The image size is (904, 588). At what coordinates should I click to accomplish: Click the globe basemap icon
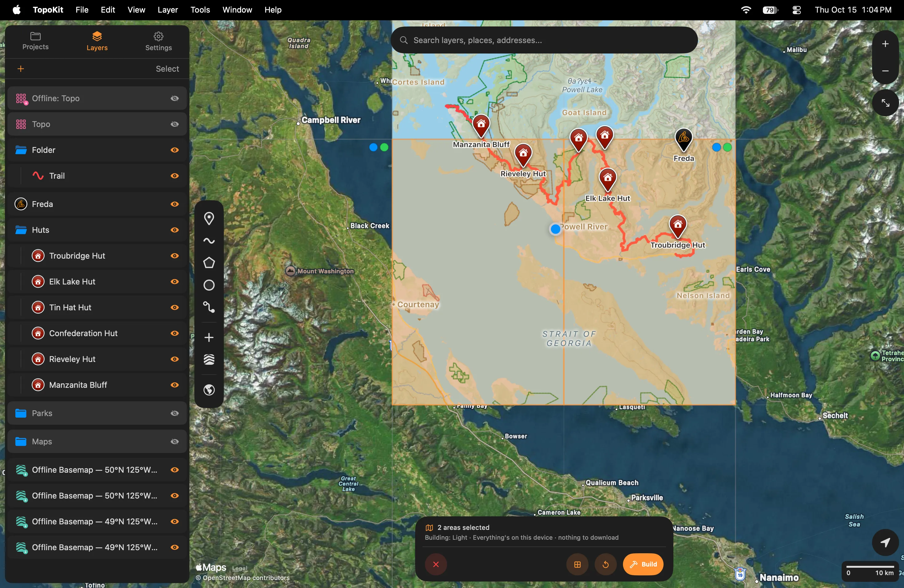pyautogui.click(x=209, y=390)
